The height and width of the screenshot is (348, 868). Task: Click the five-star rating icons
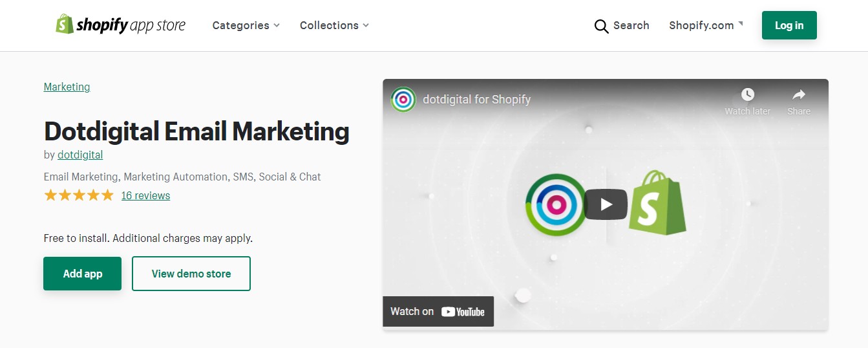click(79, 195)
